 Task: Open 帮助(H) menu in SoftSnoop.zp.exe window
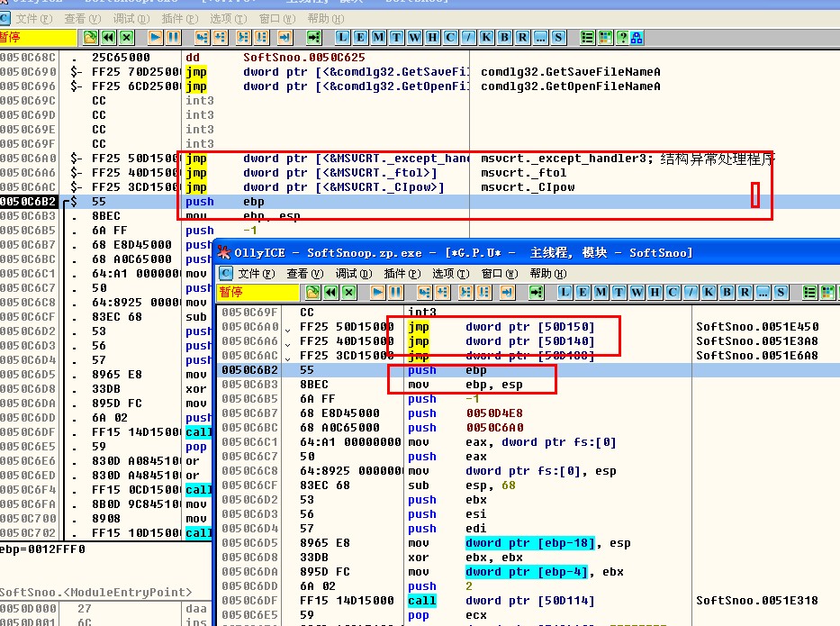point(548,273)
